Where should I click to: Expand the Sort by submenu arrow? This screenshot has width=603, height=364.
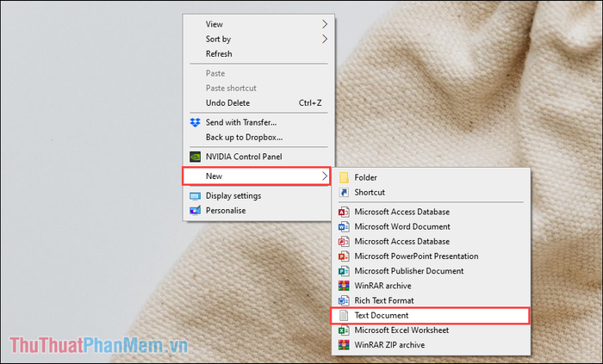(x=325, y=39)
